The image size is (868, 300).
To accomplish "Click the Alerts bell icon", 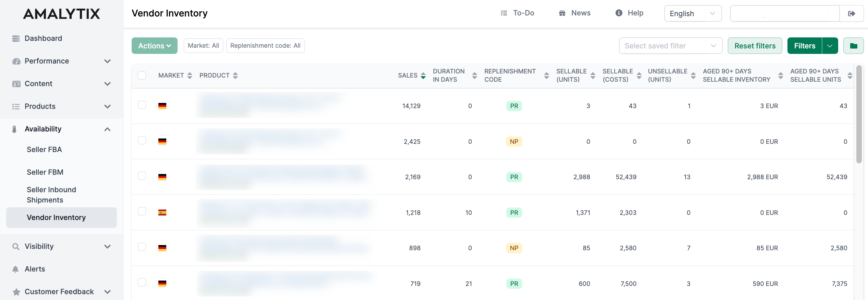I will point(15,269).
